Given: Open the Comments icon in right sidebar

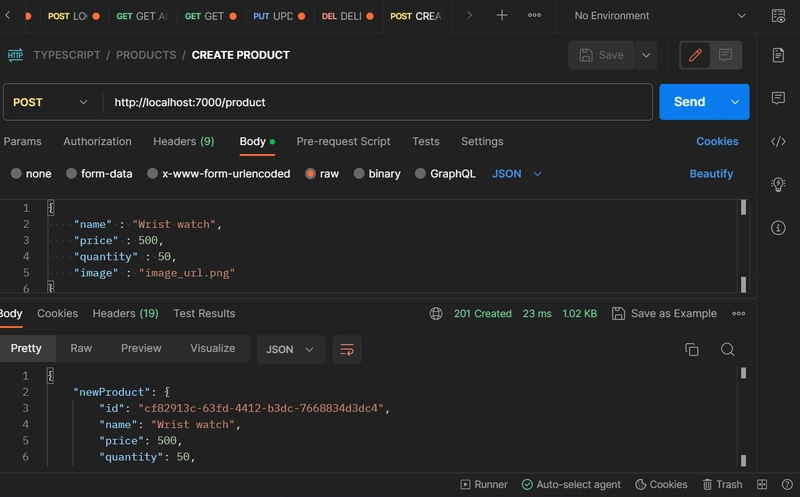Looking at the screenshot, I should tap(778, 98).
